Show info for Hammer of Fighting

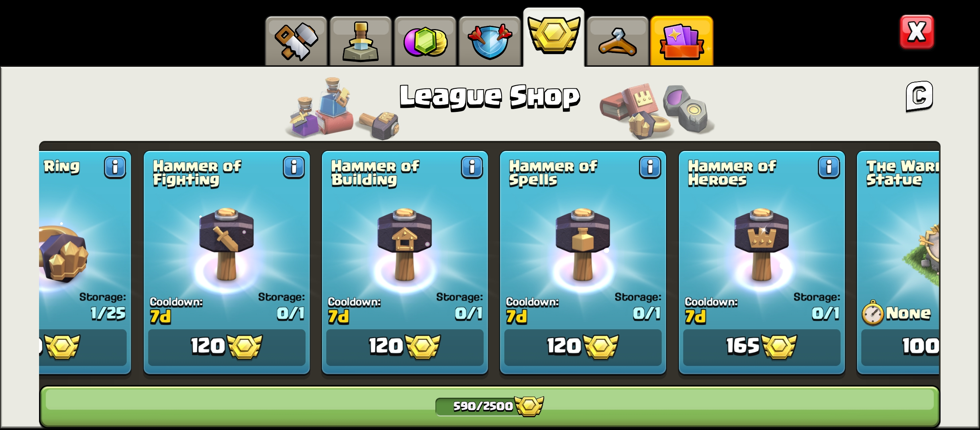(294, 167)
